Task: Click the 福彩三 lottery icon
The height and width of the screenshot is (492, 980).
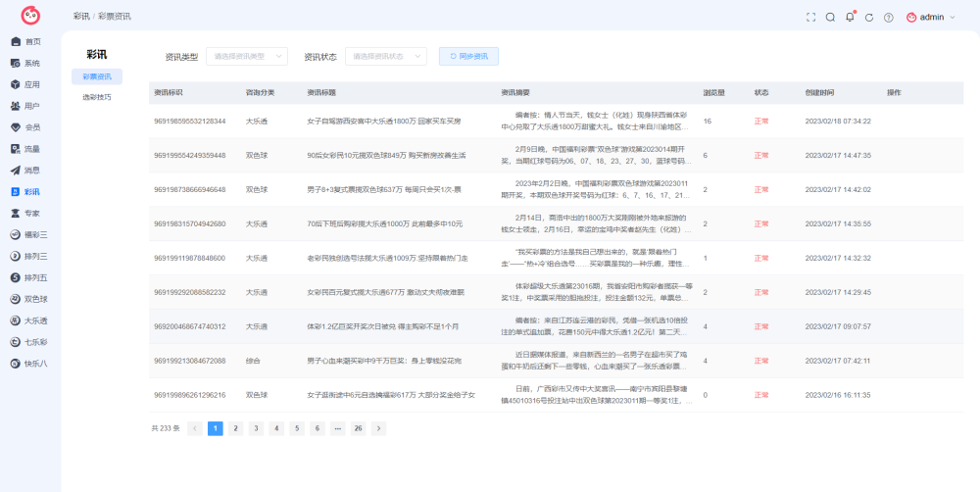Action: (x=17, y=234)
